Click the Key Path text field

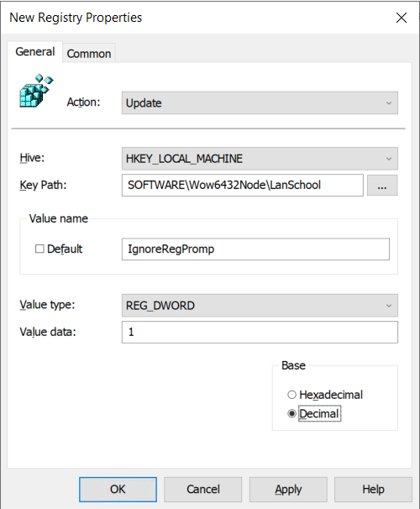243,186
